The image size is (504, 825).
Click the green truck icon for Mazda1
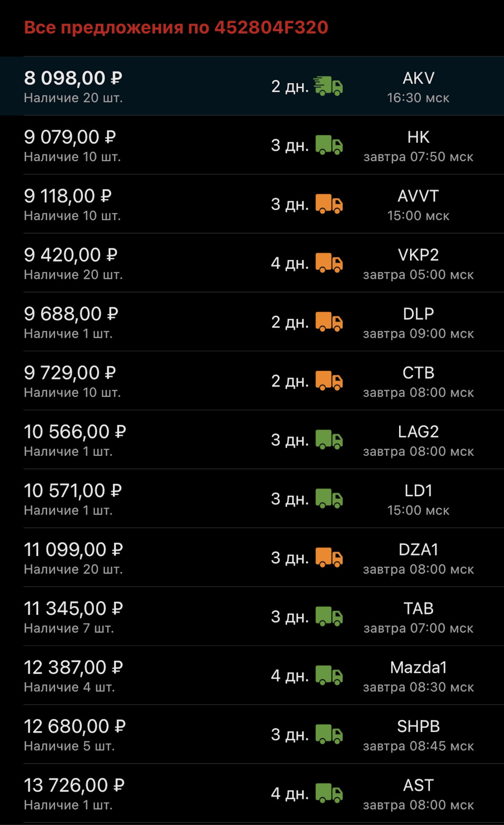[329, 675]
